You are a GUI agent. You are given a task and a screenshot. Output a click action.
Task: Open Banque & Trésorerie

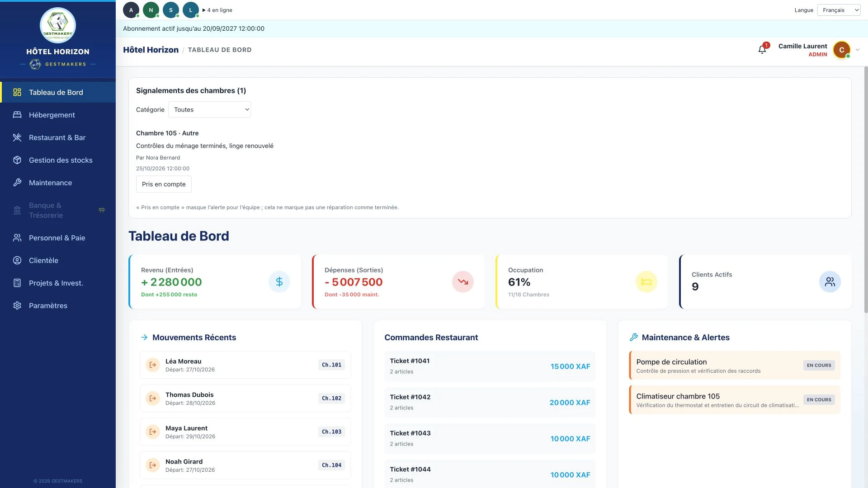coord(58,210)
